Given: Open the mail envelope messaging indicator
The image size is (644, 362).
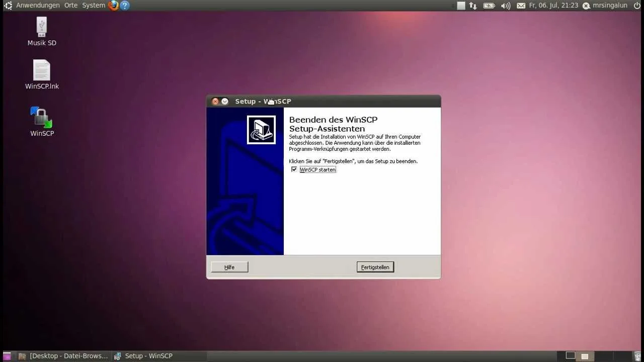Looking at the screenshot, I should pyautogui.click(x=521, y=6).
